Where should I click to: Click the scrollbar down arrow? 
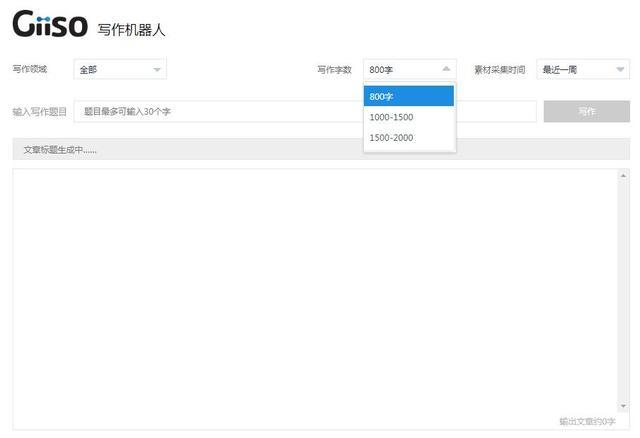pyautogui.click(x=623, y=406)
